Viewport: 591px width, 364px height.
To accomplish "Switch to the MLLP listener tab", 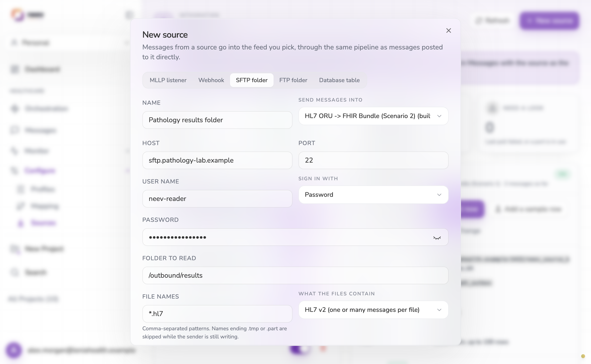I will [x=168, y=80].
